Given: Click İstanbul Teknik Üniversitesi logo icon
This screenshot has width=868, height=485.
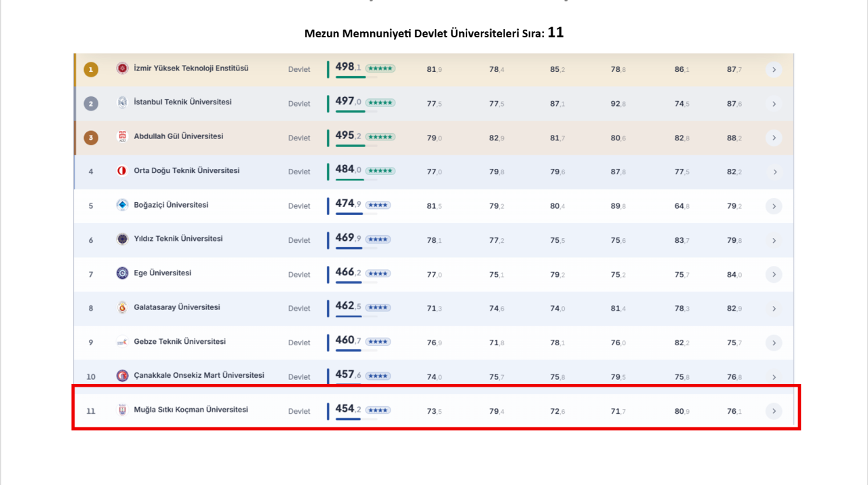Looking at the screenshot, I should [x=122, y=102].
